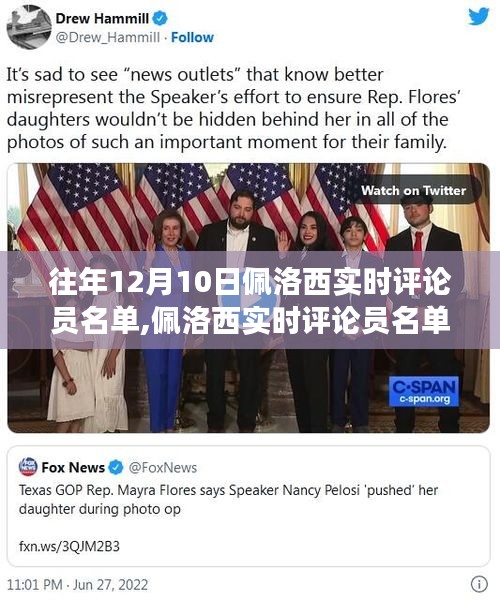The height and width of the screenshot is (600, 500).
Task: Click the C-SPAN logo on the video
Action: point(424,391)
